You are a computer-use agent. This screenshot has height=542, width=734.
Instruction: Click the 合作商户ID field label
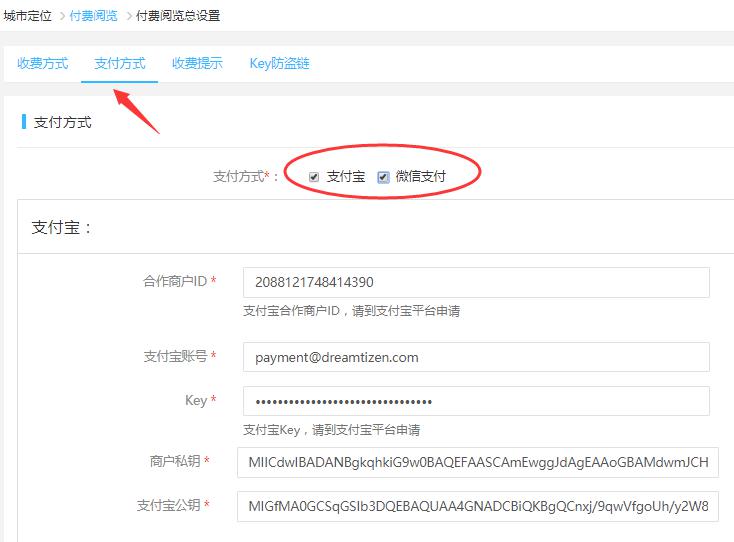tap(174, 282)
